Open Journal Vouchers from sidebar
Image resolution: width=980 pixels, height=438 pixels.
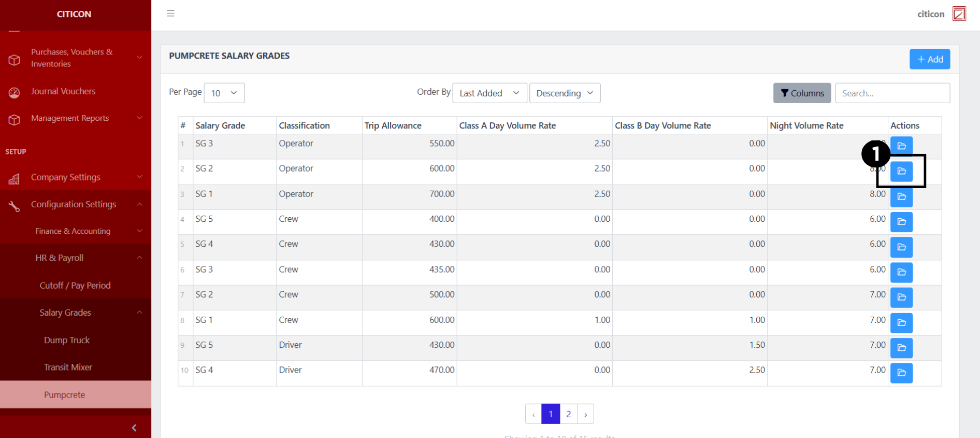(x=63, y=92)
